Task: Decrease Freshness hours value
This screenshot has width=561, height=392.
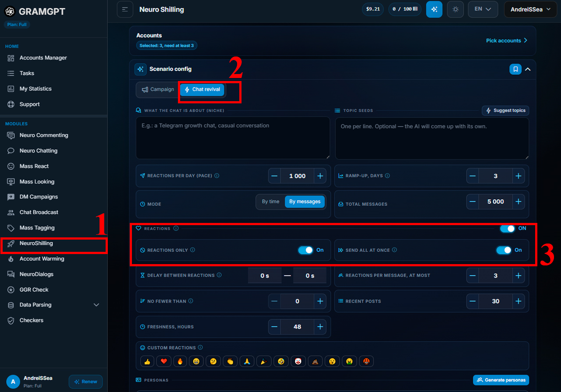Action: (275, 327)
